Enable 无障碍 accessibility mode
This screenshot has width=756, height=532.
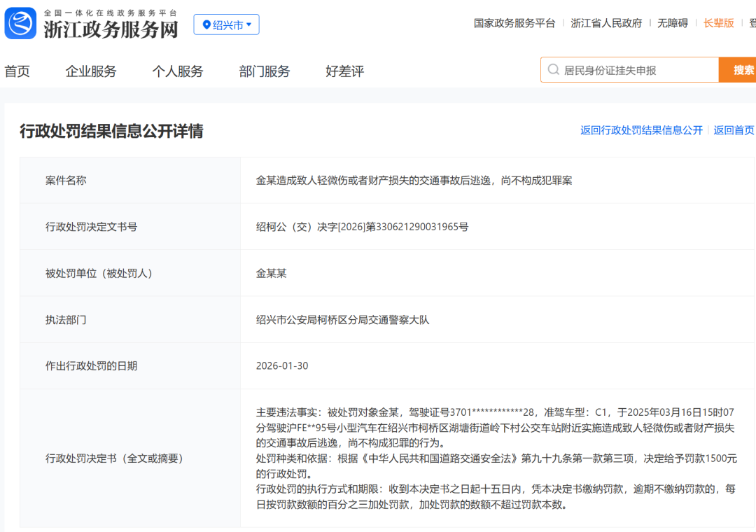[672, 23]
